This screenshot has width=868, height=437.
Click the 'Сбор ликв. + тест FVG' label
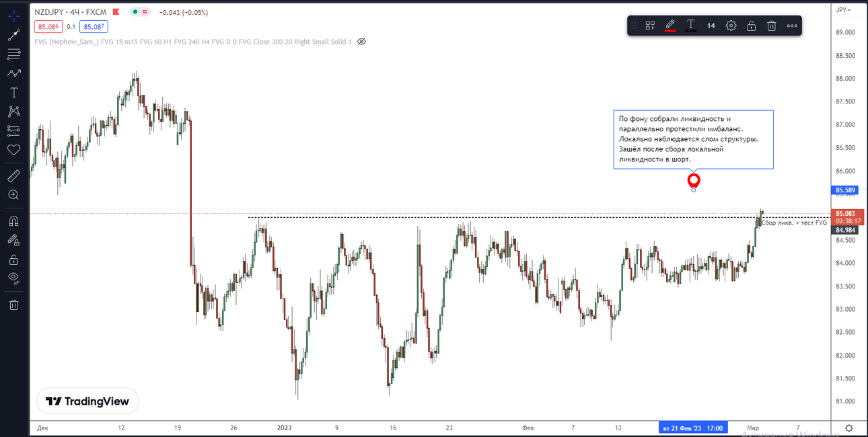click(794, 223)
